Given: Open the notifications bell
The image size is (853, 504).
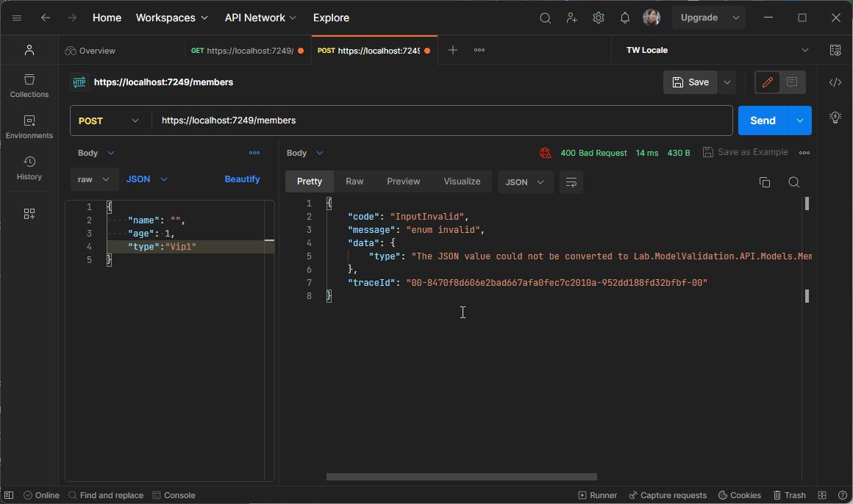Looking at the screenshot, I should point(625,18).
